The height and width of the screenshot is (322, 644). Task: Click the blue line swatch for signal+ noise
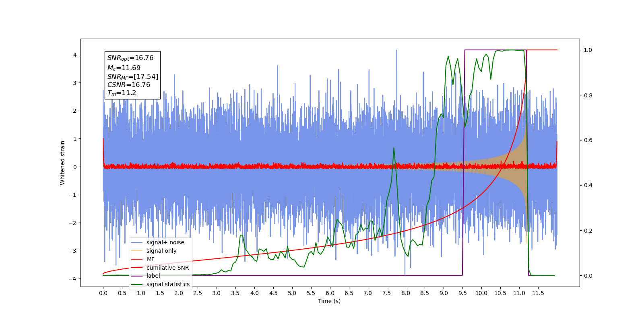[137, 242]
